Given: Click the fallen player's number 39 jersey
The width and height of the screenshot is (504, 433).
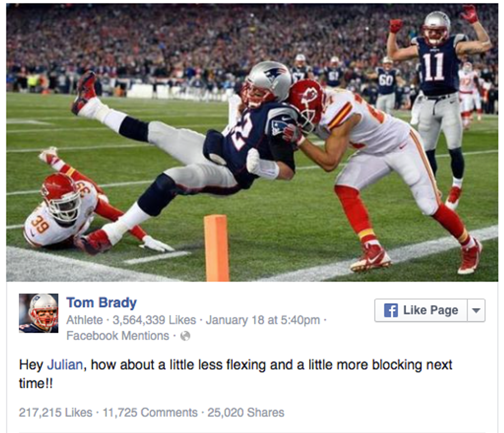Looking at the screenshot, I should point(40,223).
